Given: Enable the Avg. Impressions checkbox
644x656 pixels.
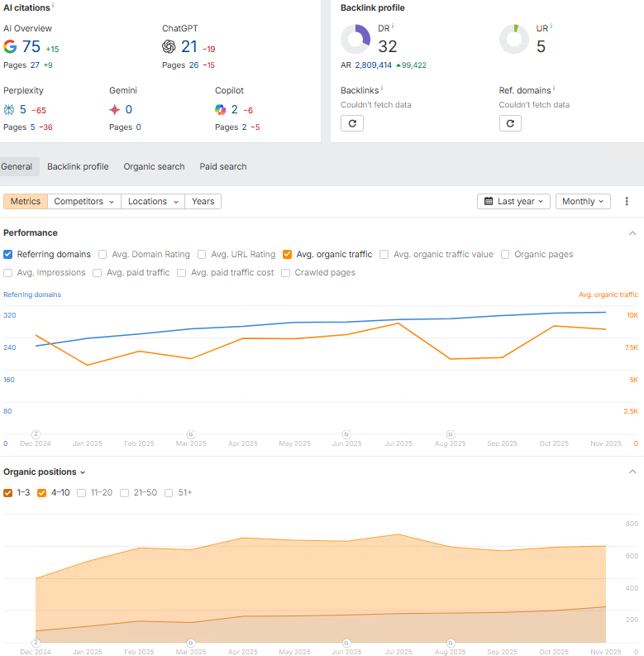Looking at the screenshot, I should (7, 273).
